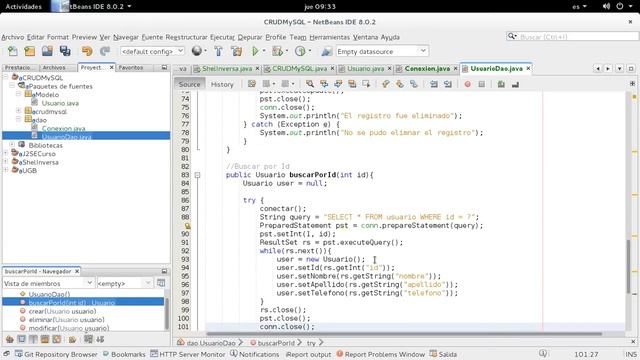Click first filter icon at Navigator bottom

tap(10, 339)
